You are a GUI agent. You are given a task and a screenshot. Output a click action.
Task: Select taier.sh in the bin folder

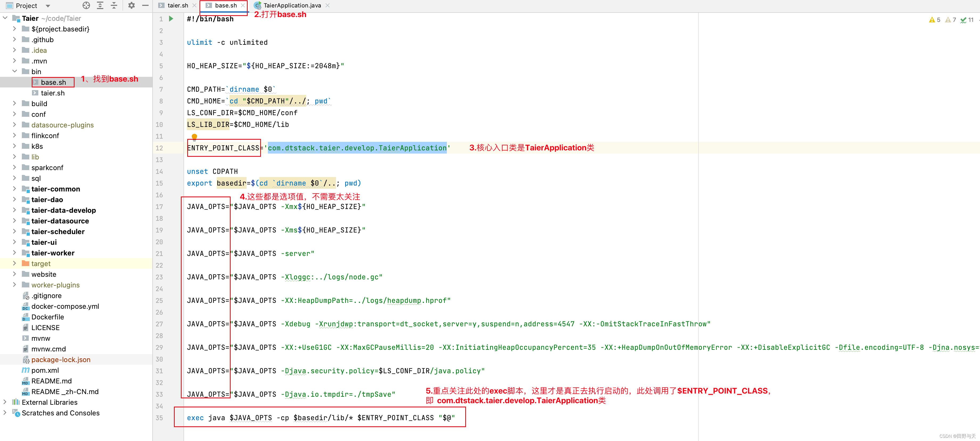pos(52,93)
